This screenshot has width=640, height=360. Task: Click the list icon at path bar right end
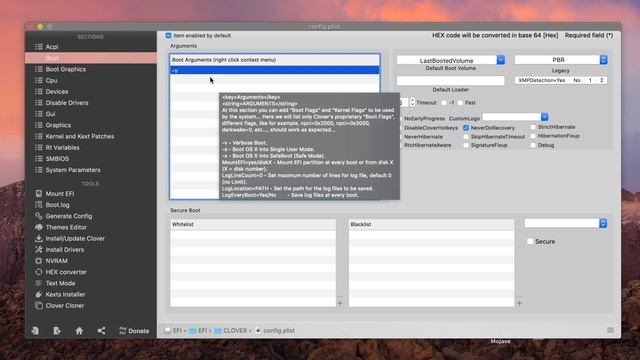610,330
